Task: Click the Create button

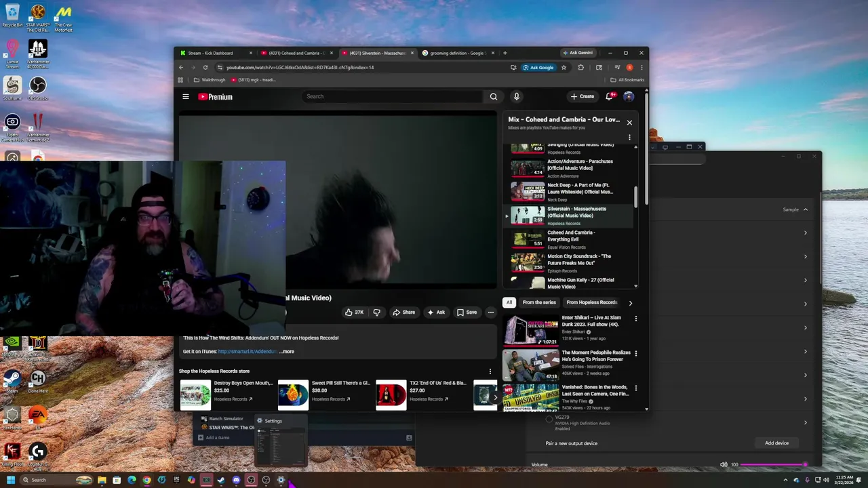Action: [x=583, y=96]
